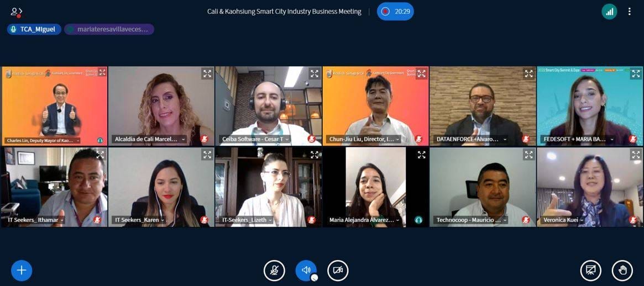Expand Ceiba Software Cesar video fullscreen

[314, 74]
